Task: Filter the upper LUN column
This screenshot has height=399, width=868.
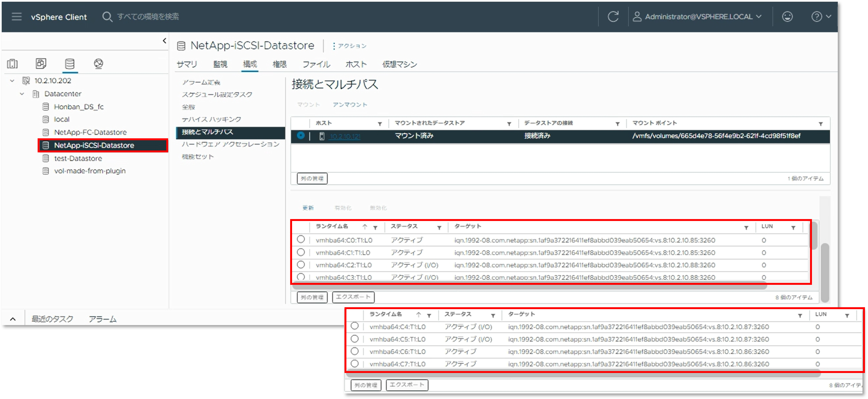Action: click(794, 227)
